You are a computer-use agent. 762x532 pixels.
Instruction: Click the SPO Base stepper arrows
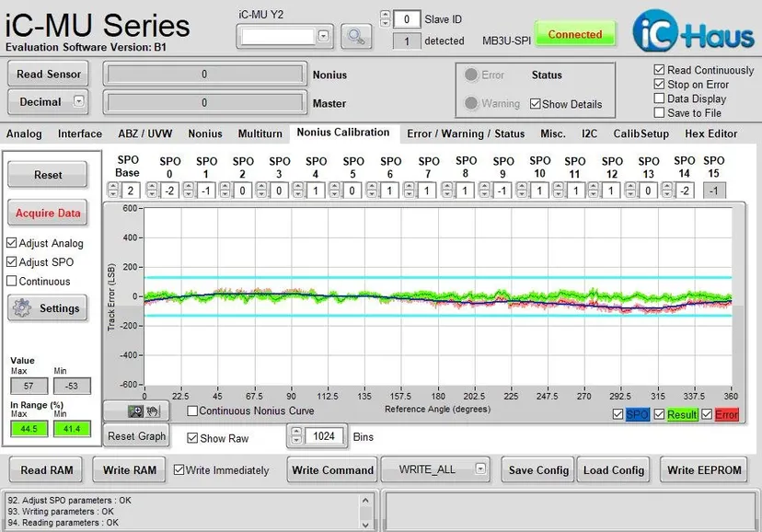[113, 190]
